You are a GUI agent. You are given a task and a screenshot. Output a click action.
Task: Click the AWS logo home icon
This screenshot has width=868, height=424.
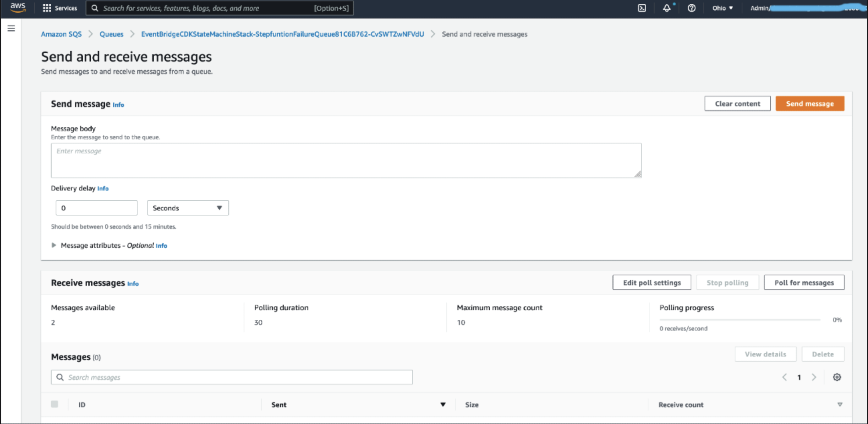[x=17, y=7]
